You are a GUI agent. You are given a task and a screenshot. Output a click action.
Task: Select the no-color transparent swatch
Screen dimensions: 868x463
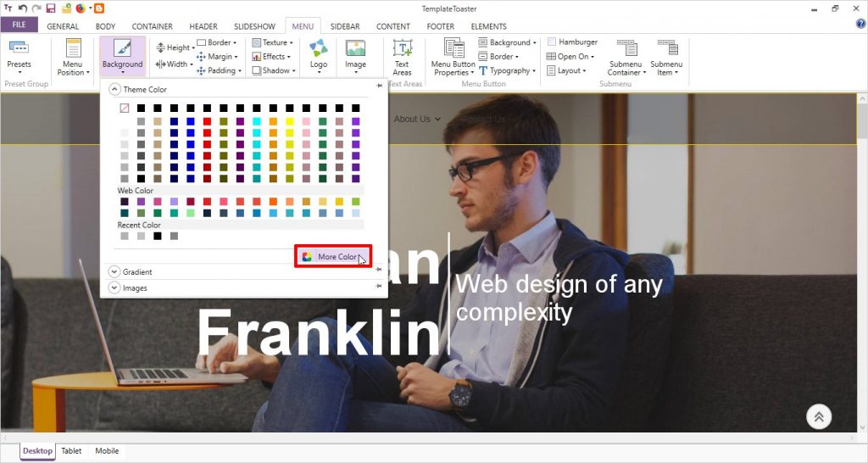125,108
